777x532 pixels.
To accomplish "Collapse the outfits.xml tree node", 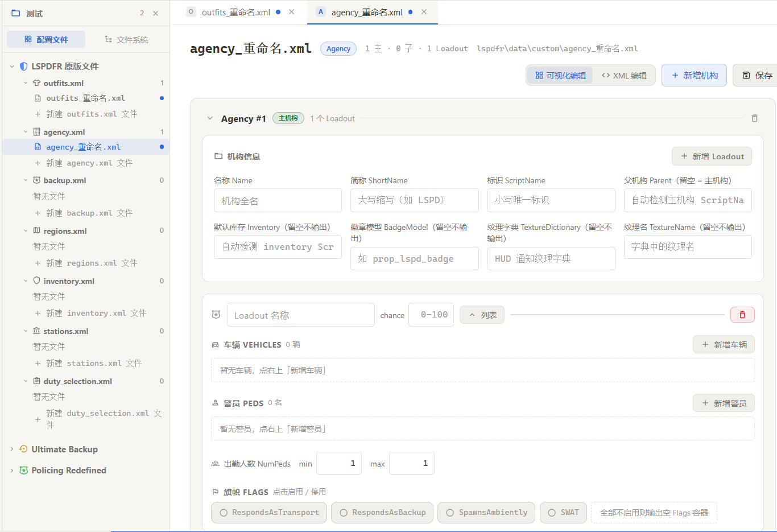I will [x=26, y=83].
